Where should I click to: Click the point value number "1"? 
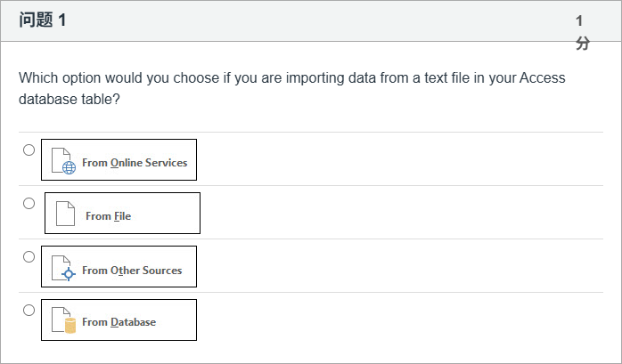pyautogui.click(x=579, y=20)
